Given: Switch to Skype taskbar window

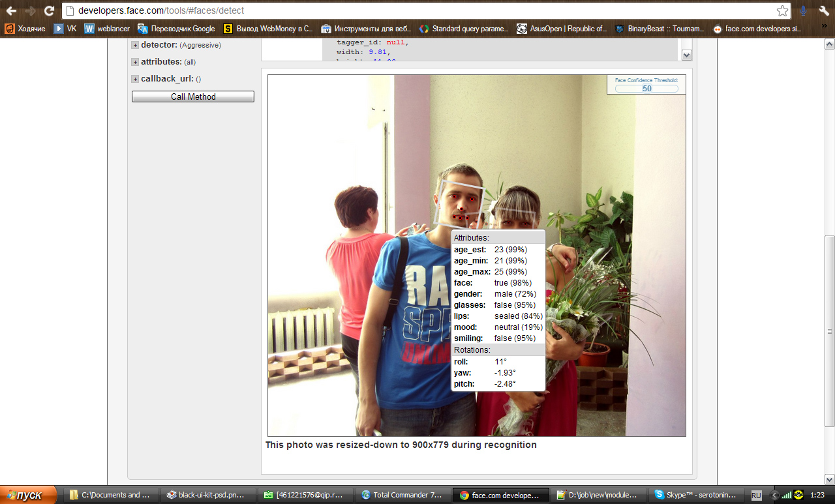Looking at the screenshot, I should [x=697, y=495].
